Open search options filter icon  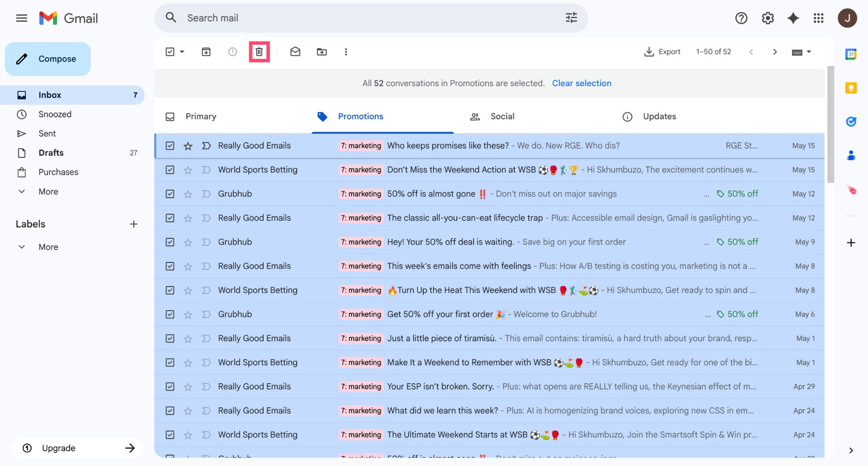click(571, 18)
